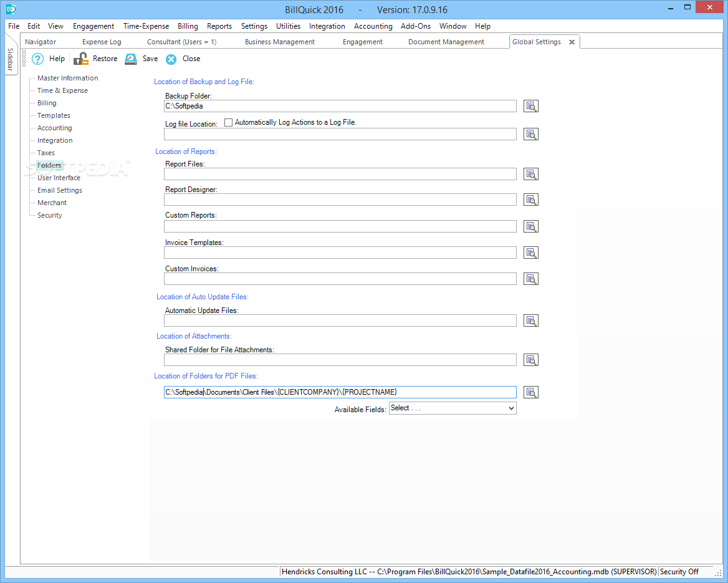Open the Utilities menu
The width and height of the screenshot is (728, 583).
[288, 26]
